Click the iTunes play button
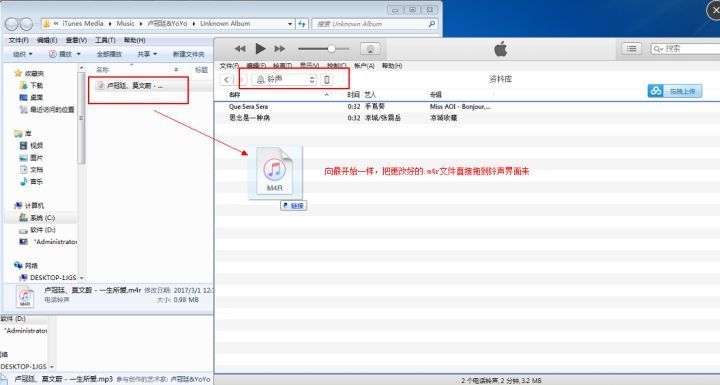720x385 pixels. pos(260,48)
